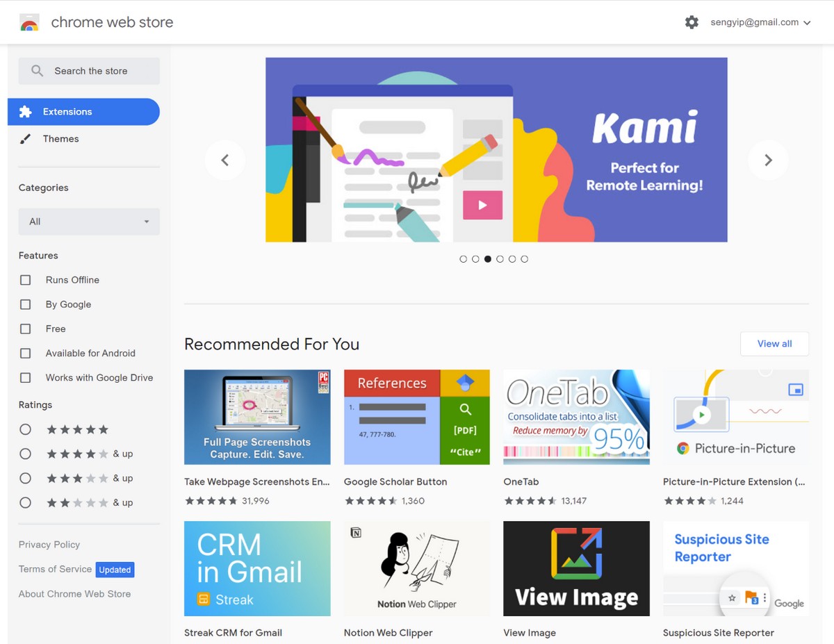This screenshot has height=644, width=834.
Task: Click the Themes paintbrush icon
Action: [x=26, y=139]
